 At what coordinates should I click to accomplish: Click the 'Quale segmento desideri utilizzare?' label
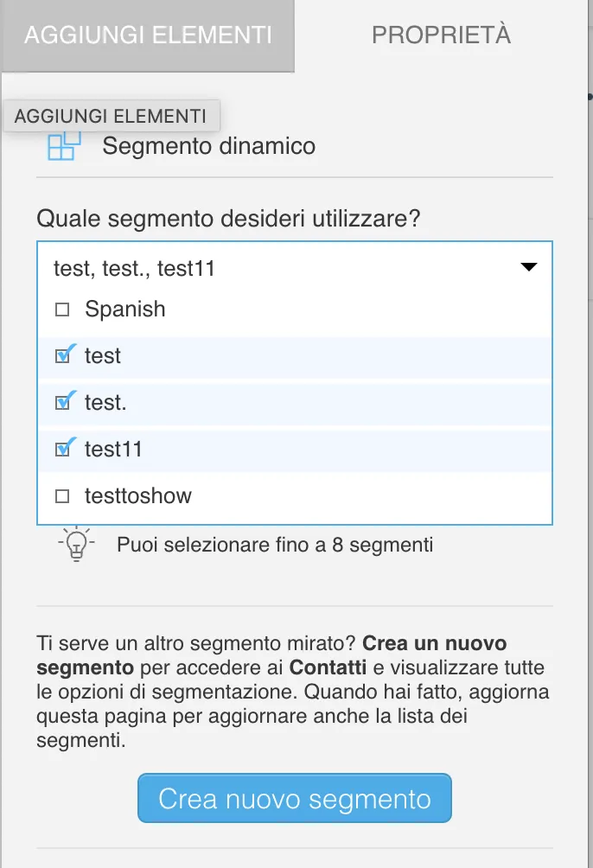[x=228, y=219]
